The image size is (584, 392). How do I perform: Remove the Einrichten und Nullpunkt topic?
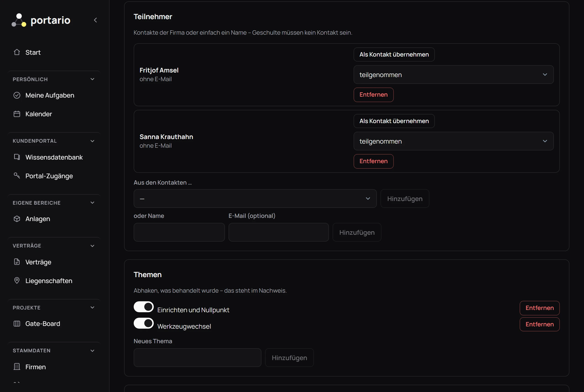tap(540, 308)
